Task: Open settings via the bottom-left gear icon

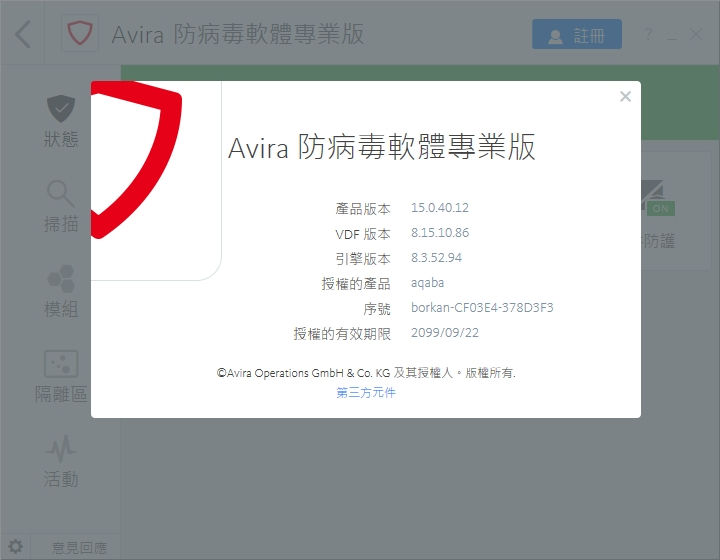Action: [16, 547]
